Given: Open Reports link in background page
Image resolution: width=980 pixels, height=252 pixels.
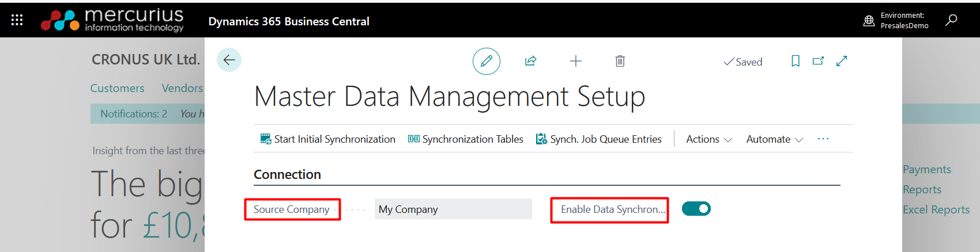Looking at the screenshot, I should tap(922, 189).
